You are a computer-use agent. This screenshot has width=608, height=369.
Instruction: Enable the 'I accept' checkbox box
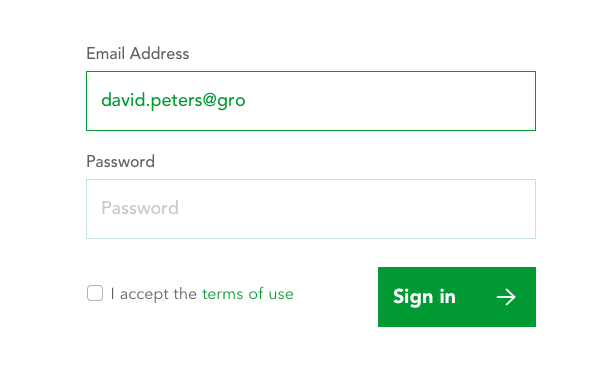point(95,293)
